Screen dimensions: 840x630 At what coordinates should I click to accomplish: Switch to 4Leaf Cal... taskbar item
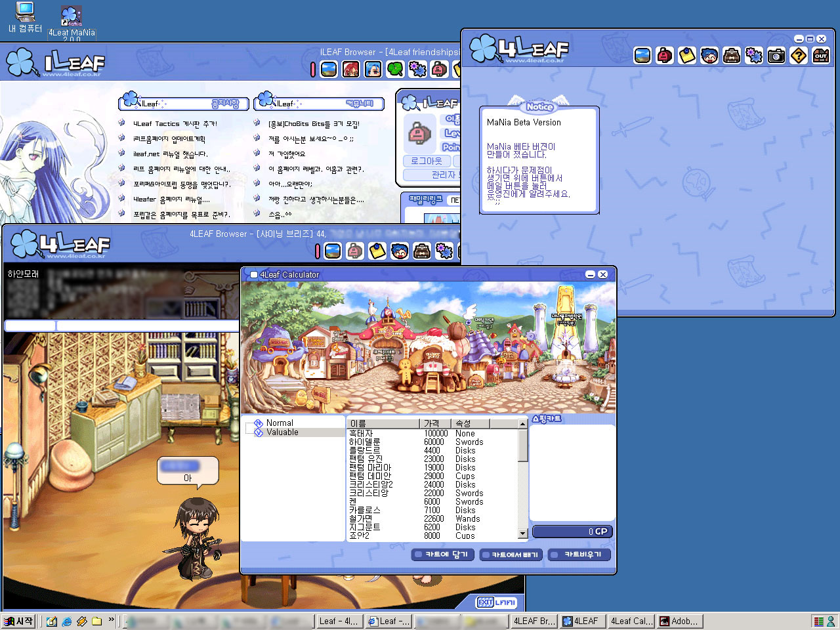coord(631,621)
